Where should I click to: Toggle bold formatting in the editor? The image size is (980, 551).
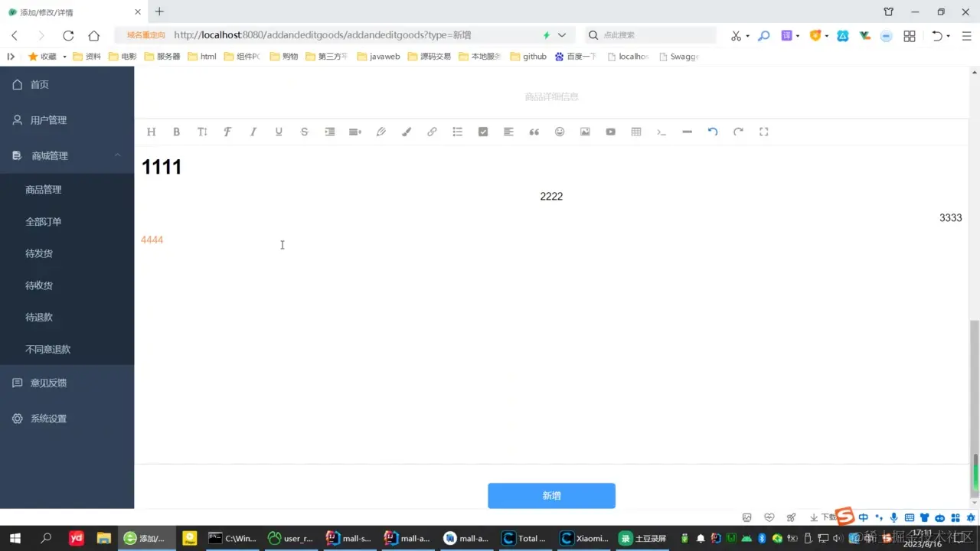pyautogui.click(x=176, y=132)
